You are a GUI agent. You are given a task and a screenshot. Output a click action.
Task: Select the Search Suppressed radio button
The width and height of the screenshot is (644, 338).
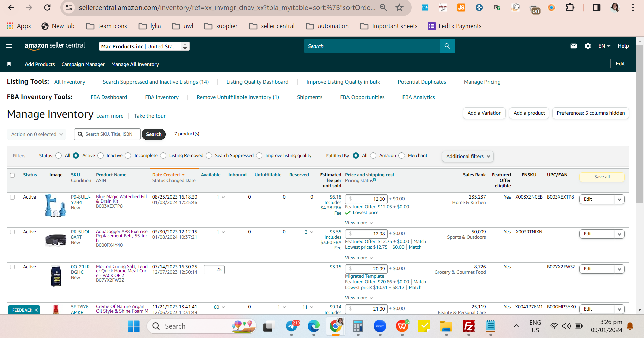pos(209,156)
